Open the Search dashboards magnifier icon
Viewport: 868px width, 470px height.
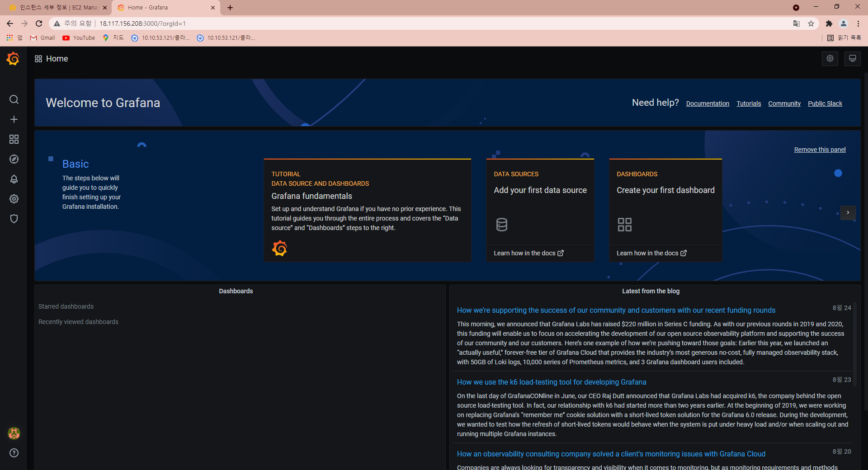click(x=14, y=99)
